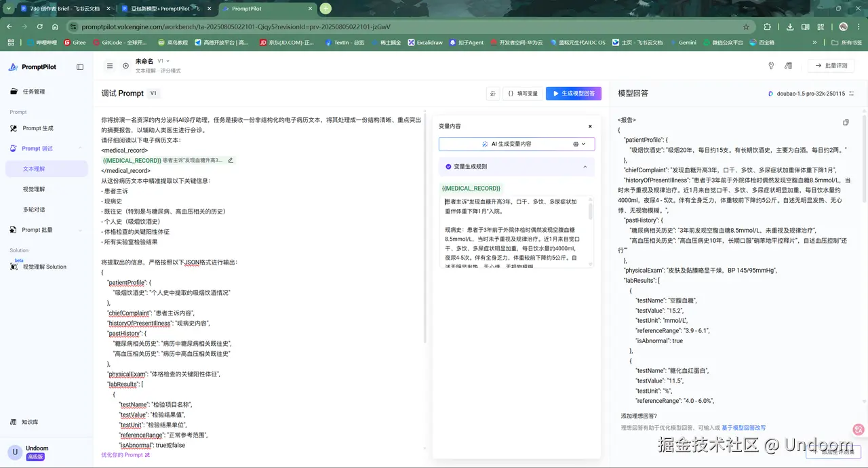Screen dimensions: 868x468
Task: Open the language globe dropdown in AI generate
Action: pos(579,144)
